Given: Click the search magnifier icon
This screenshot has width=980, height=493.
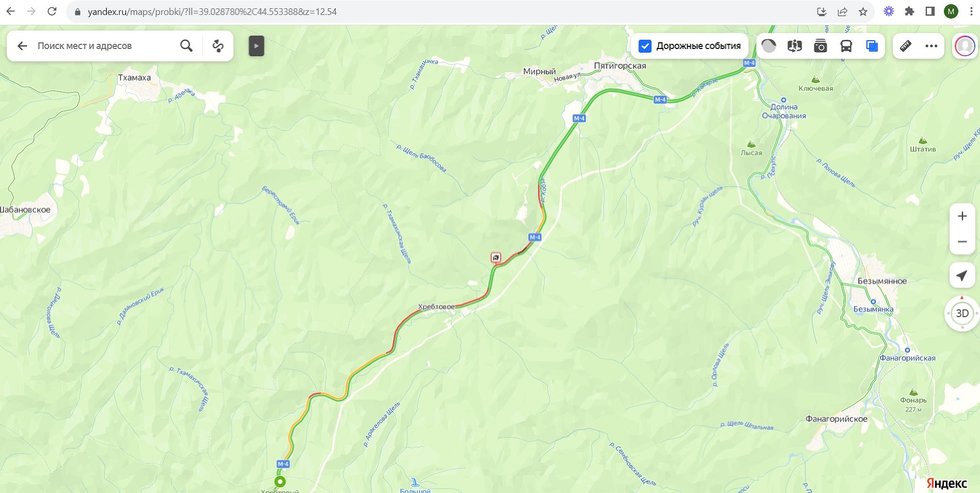Looking at the screenshot, I should click(186, 46).
